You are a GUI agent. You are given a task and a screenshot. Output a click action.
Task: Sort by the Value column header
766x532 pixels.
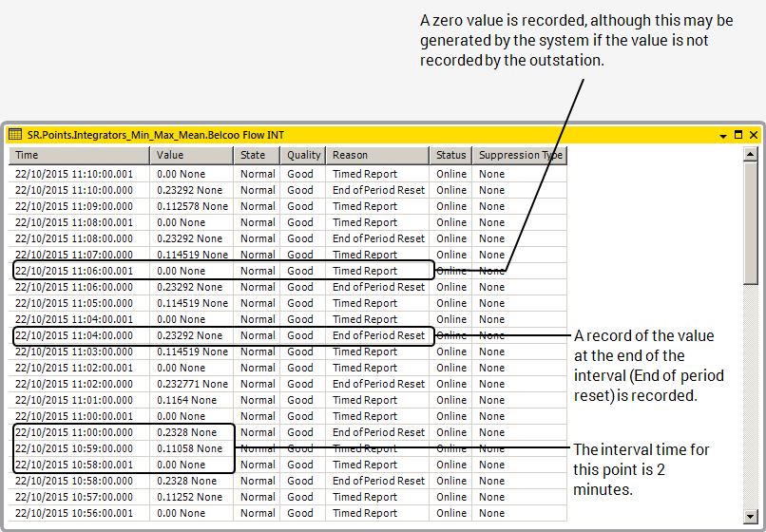192,155
